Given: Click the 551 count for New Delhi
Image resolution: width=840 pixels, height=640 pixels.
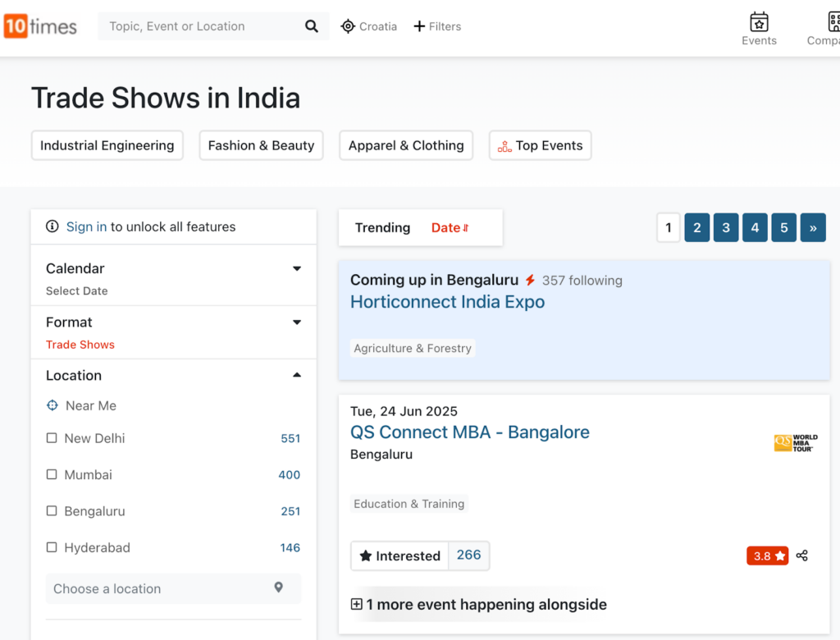Looking at the screenshot, I should pos(290,438).
